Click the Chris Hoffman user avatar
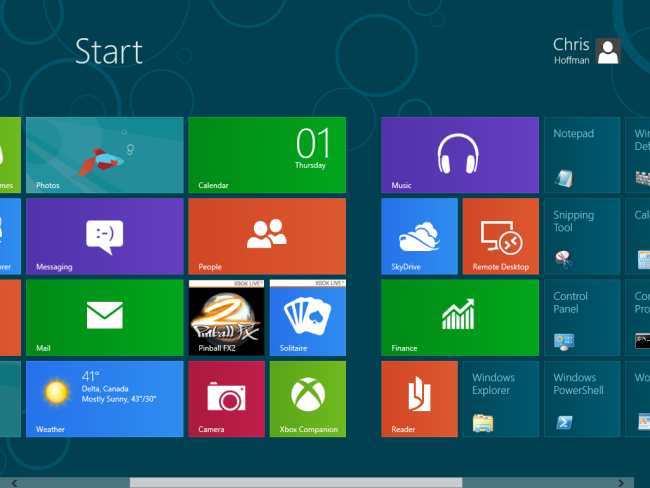The width and height of the screenshot is (650, 488). (608, 51)
